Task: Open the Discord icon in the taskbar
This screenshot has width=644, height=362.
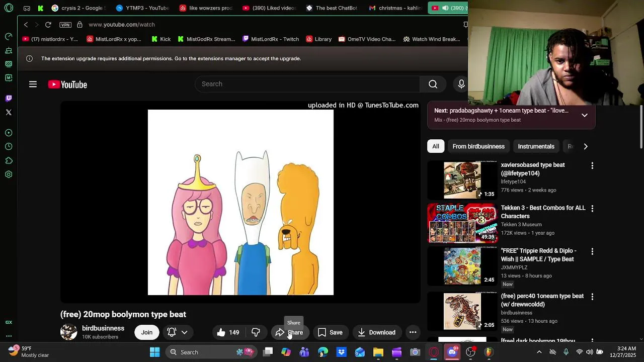Action: (452, 352)
